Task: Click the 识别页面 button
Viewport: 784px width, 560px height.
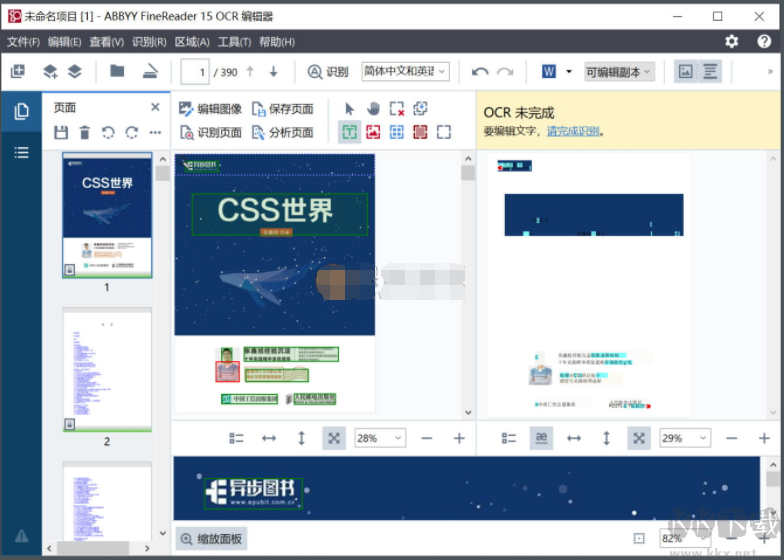Action: tap(210, 132)
